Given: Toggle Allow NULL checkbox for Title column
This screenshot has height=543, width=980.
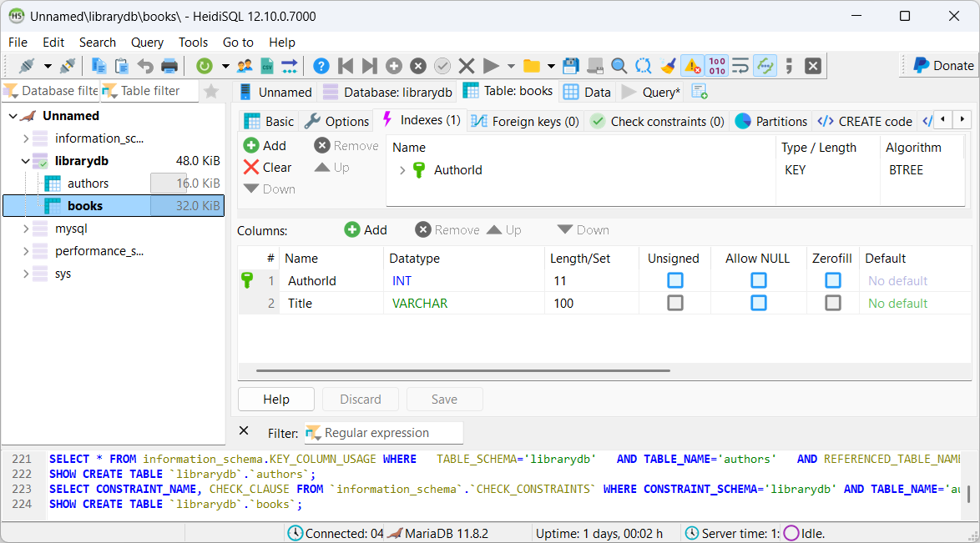Looking at the screenshot, I should click(x=758, y=304).
